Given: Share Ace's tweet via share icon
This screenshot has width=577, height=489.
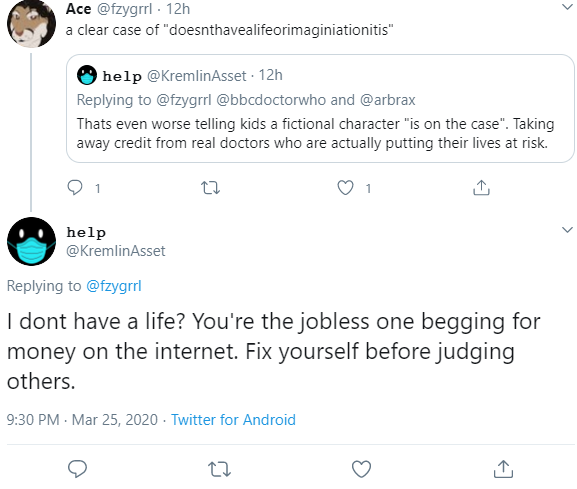Looking at the screenshot, I should tap(481, 187).
